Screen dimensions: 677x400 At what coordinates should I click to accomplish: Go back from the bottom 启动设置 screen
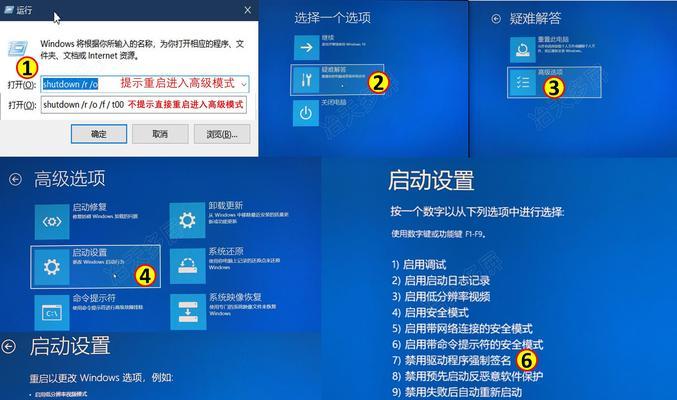(x=9, y=346)
